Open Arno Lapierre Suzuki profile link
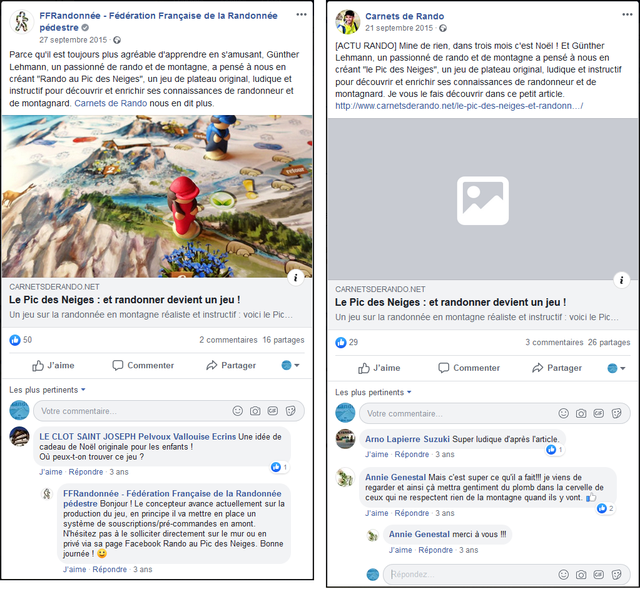 click(x=407, y=439)
